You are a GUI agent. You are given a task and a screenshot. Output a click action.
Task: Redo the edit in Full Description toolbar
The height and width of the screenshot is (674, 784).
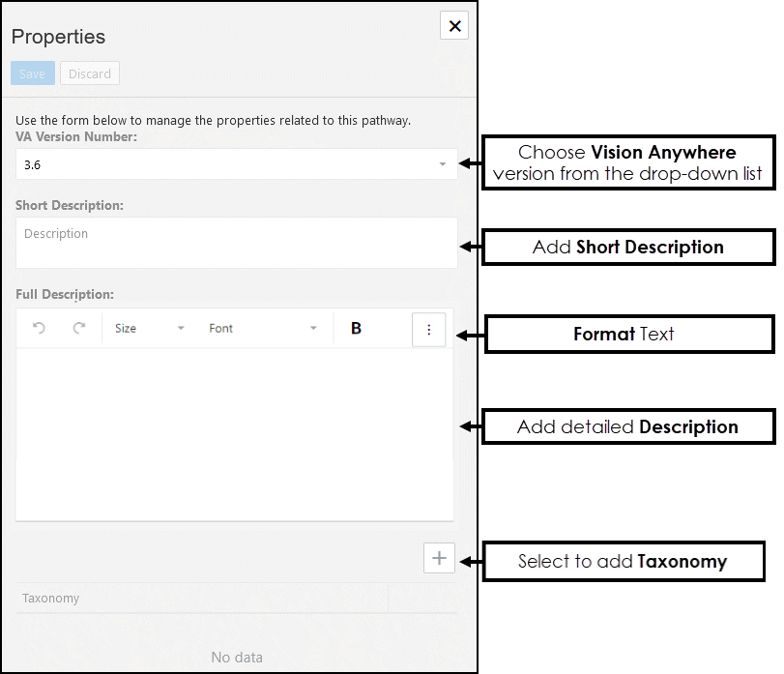pyautogui.click(x=79, y=329)
